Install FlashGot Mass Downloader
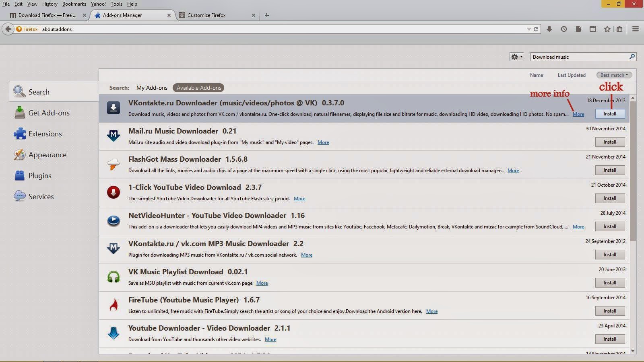 pyautogui.click(x=610, y=170)
